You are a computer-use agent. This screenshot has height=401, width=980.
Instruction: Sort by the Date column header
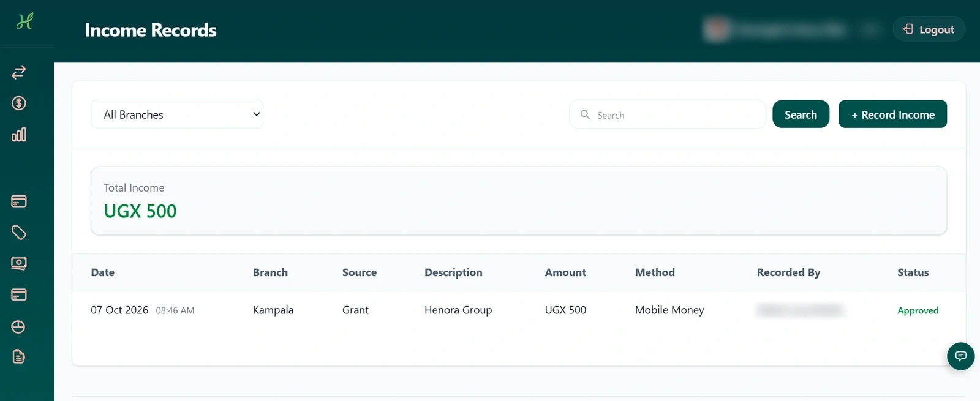click(x=103, y=272)
